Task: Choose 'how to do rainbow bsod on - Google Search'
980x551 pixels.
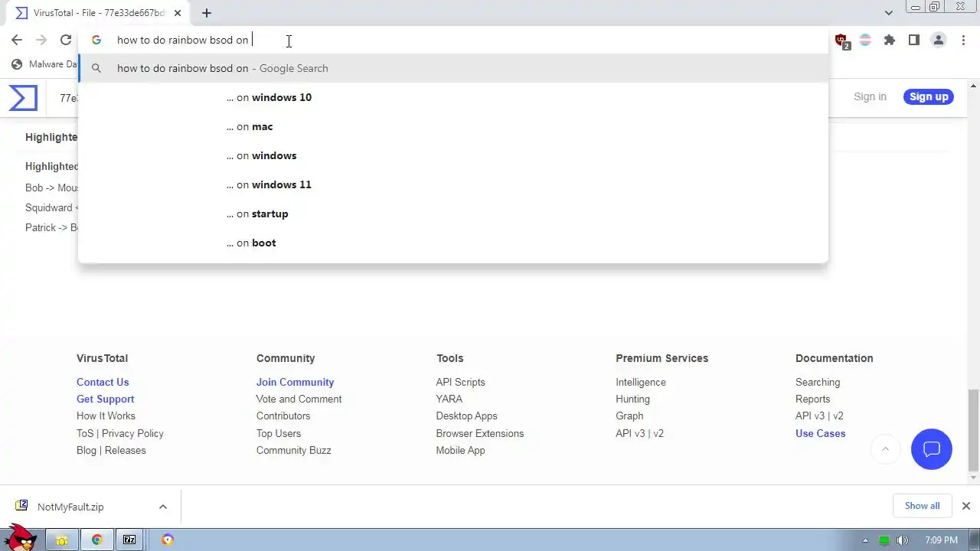Action: (x=453, y=68)
